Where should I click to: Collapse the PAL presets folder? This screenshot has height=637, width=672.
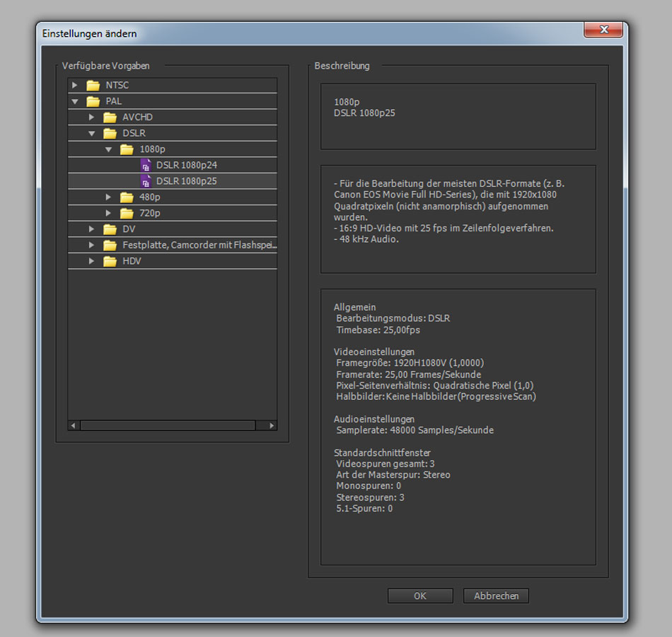coord(74,101)
